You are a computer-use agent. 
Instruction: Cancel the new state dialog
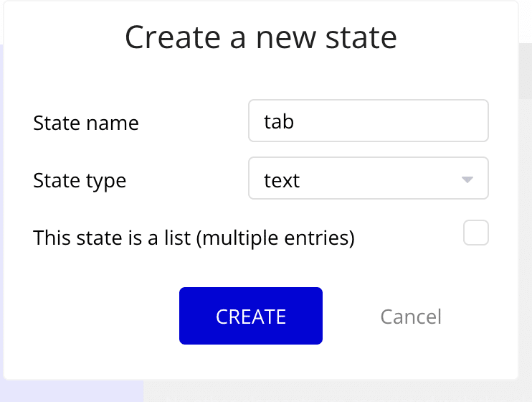coord(411,317)
